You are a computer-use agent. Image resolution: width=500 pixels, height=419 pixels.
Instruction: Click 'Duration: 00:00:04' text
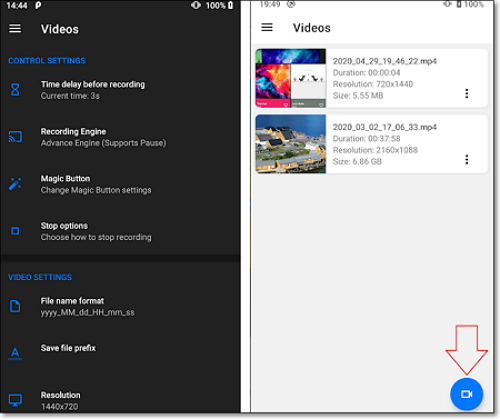tap(366, 73)
